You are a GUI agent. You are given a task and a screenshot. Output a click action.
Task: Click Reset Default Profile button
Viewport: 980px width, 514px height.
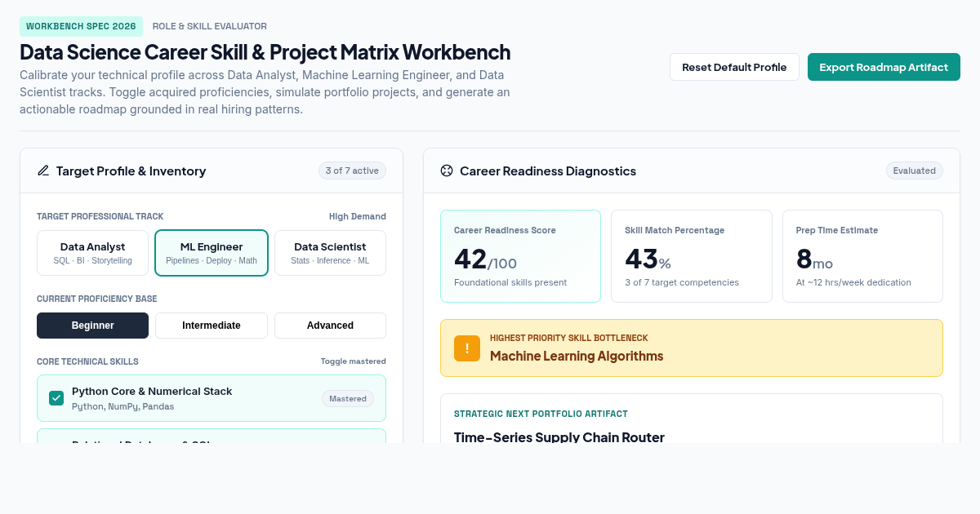pos(734,67)
